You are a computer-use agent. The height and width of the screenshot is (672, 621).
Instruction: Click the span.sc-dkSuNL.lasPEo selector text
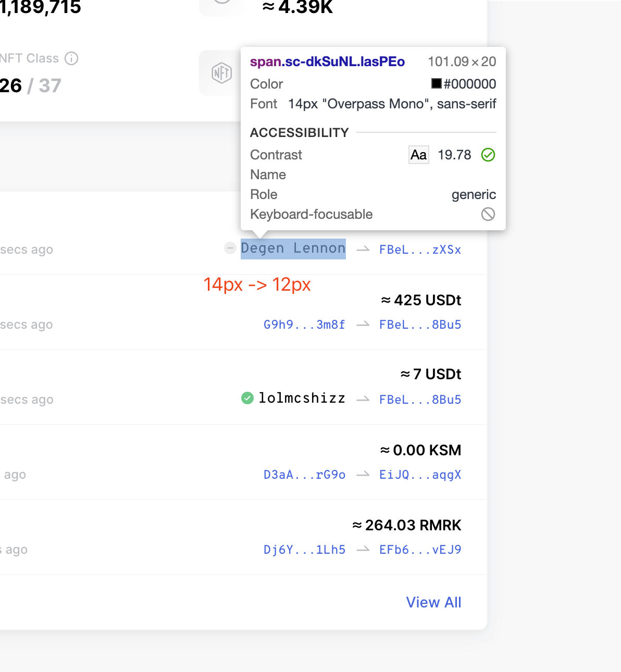pyautogui.click(x=327, y=61)
